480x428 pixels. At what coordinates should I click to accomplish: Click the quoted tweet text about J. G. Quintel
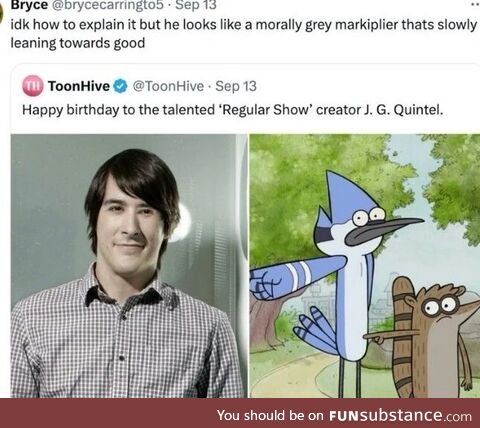pos(232,110)
